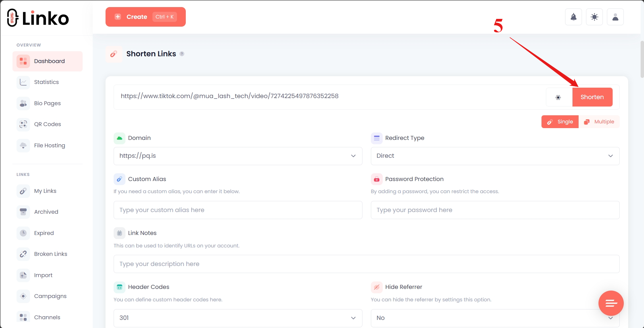Screen dimensions: 644x328
Task: Click the custom alias input field
Action: pyautogui.click(x=238, y=210)
